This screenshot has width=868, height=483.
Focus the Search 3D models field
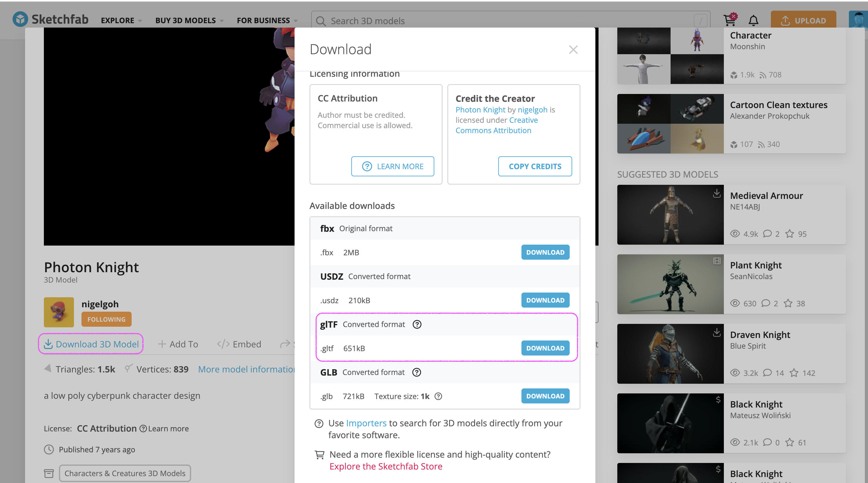(511, 21)
